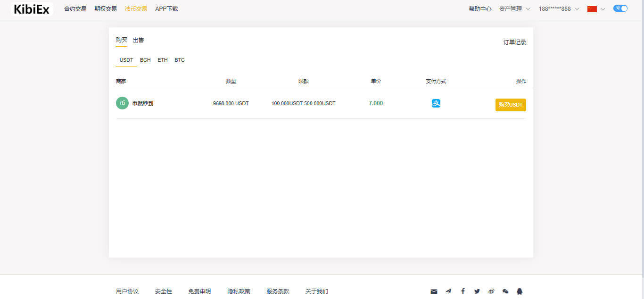This screenshot has height=299, width=644.
Task: Open 服务条款 footer link
Action: point(278,291)
